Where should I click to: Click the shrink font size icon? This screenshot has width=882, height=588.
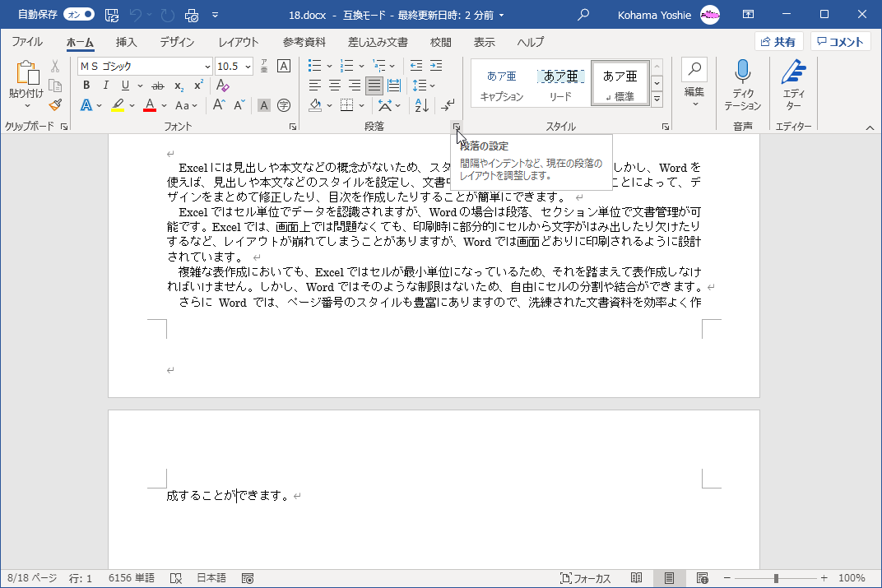239,105
